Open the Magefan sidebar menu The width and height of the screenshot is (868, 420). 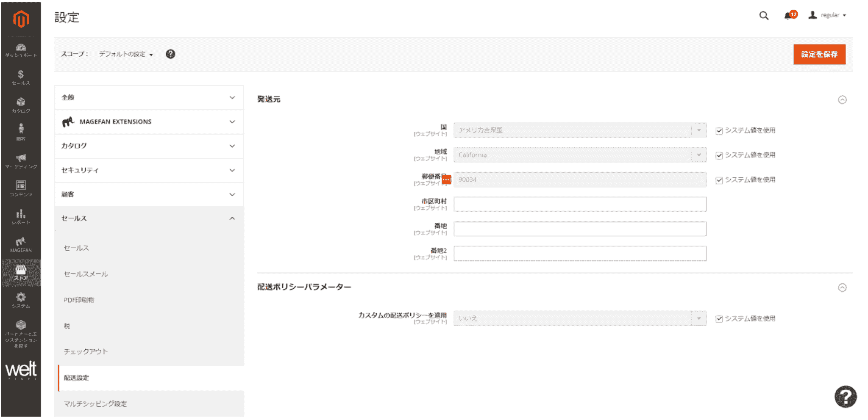[21, 244]
